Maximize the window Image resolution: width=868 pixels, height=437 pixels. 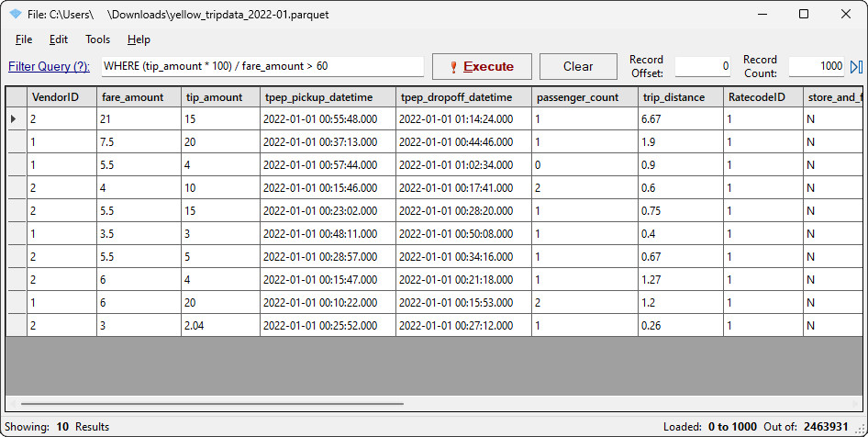click(804, 14)
